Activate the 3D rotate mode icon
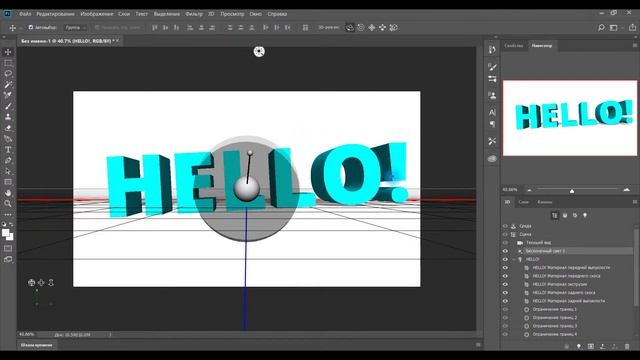 click(x=350, y=28)
